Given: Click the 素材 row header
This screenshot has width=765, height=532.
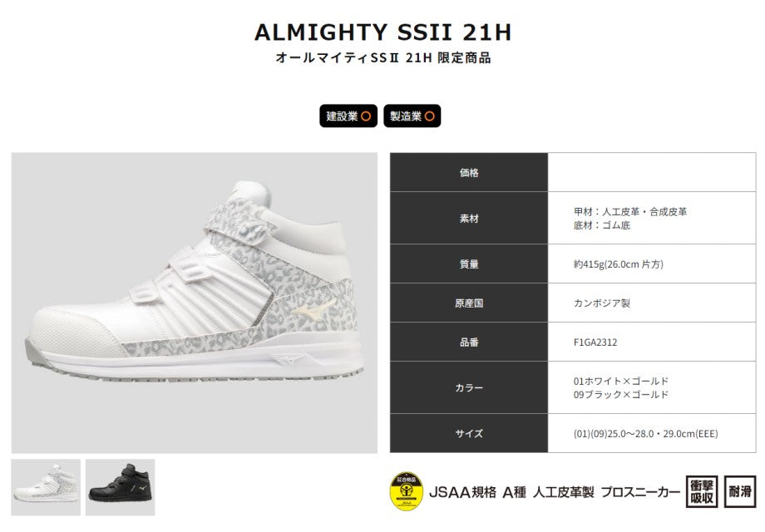Looking at the screenshot, I should click(x=469, y=218).
